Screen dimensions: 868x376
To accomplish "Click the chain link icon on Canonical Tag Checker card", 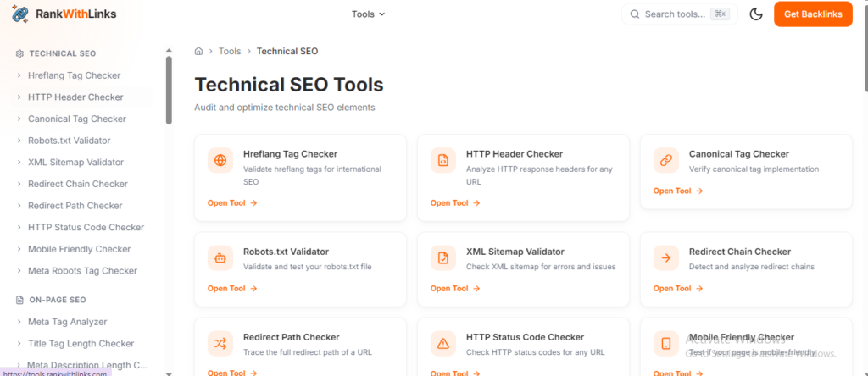I will (x=666, y=160).
